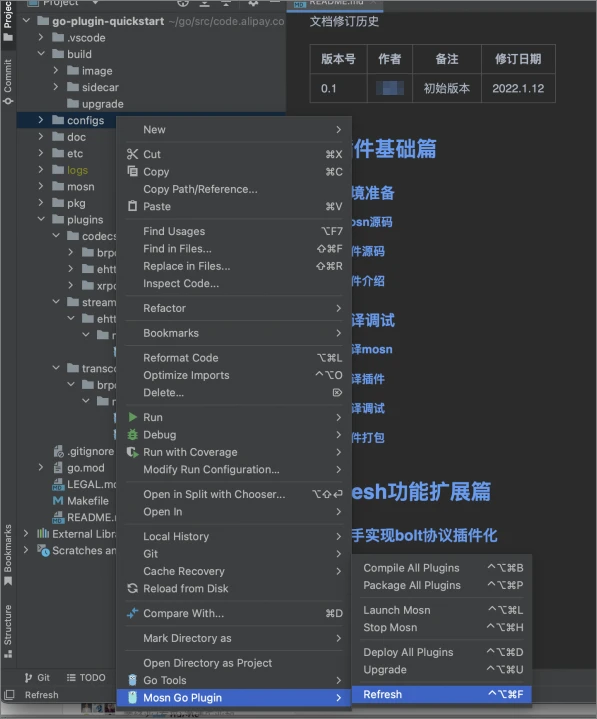Open the Commit tool window
Screen dimensions: 597x719
pyautogui.click(x=8, y=82)
